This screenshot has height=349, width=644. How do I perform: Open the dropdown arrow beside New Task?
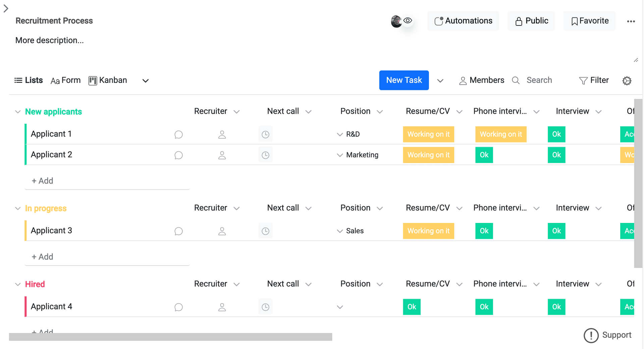[440, 80]
